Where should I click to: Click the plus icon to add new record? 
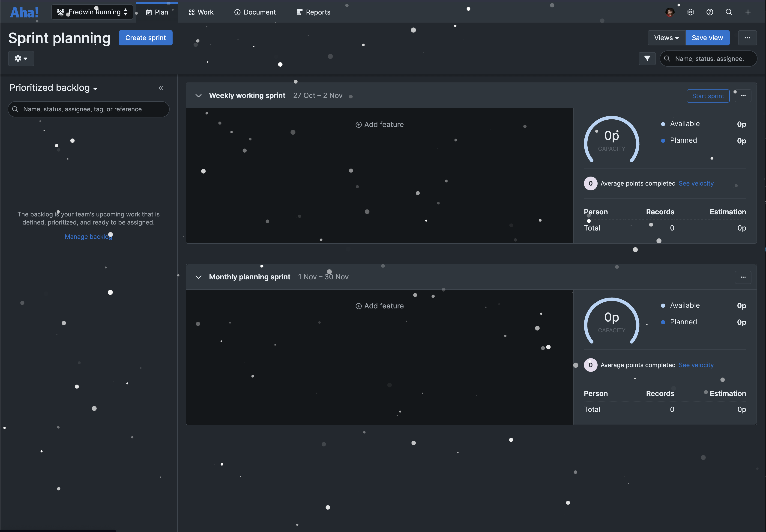pyautogui.click(x=748, y=12)
